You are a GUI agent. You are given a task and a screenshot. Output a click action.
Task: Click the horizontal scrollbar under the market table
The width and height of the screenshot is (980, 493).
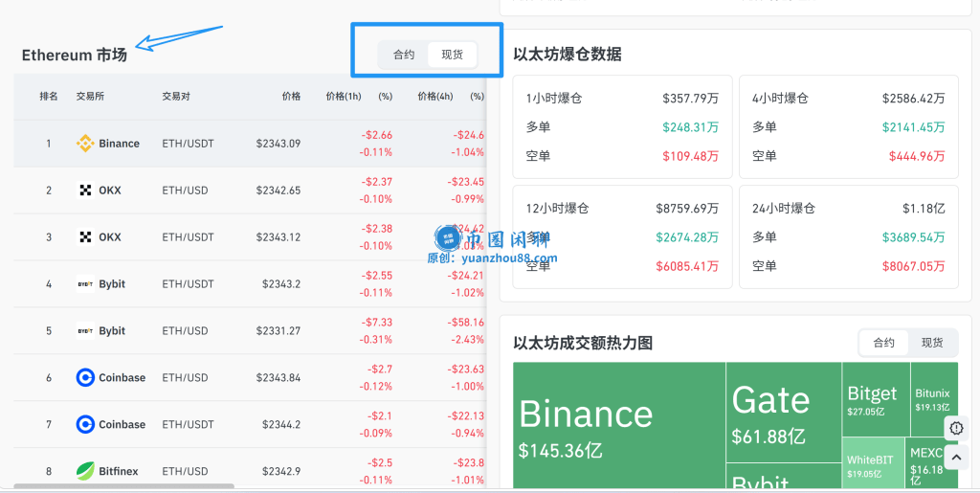pyautogui.click(x=123, y=485)
